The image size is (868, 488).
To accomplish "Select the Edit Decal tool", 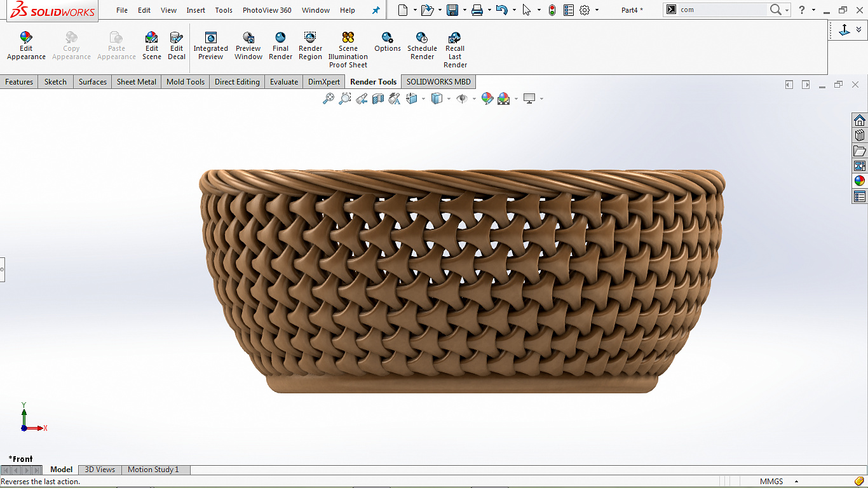I will tap(177, 46).
